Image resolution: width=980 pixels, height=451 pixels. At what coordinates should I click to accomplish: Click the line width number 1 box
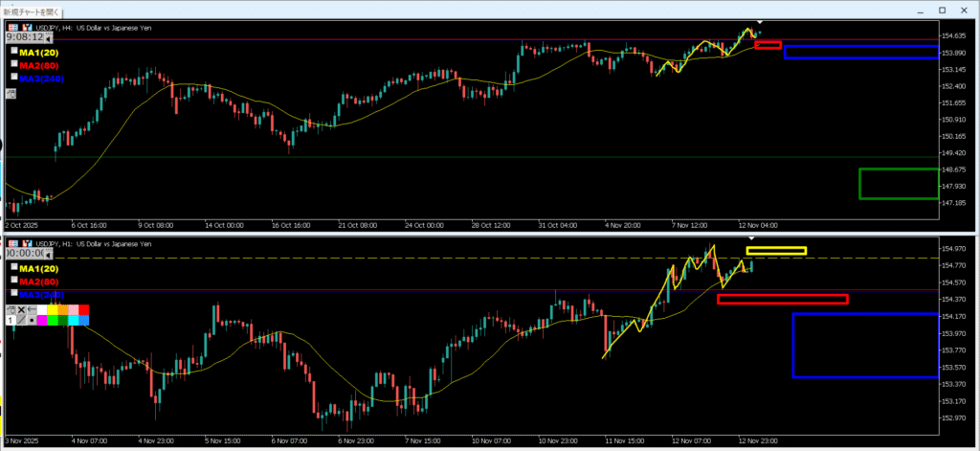coord(11,320)
